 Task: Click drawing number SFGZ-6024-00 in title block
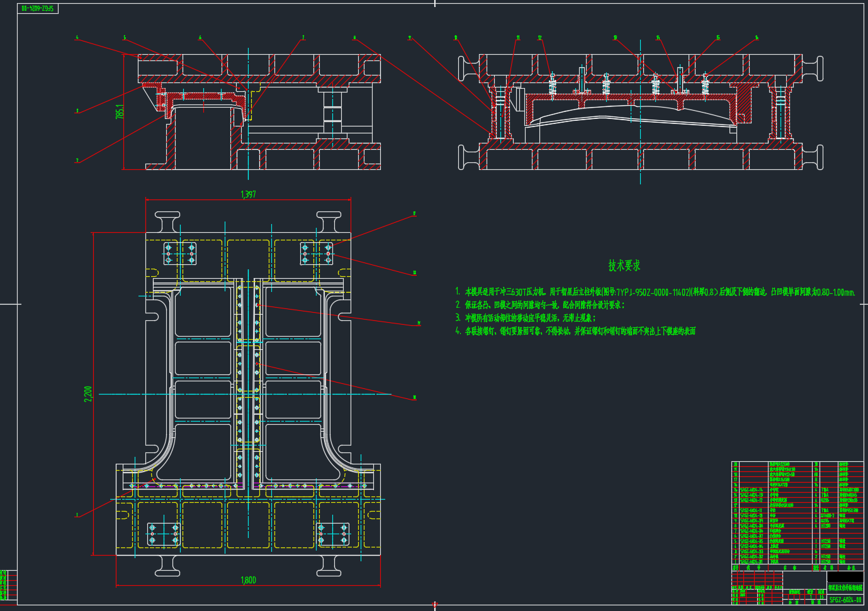pyautogui.click(x=845, y=600)
